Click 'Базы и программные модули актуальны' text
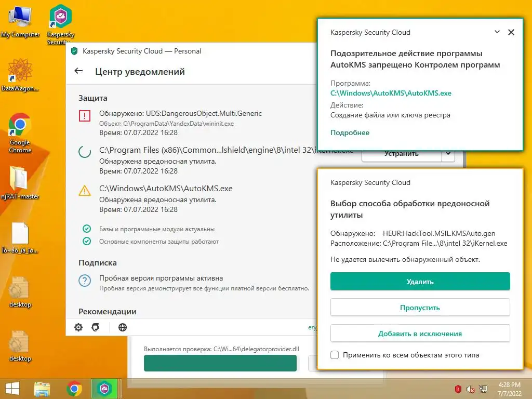 tap(157, 229)
